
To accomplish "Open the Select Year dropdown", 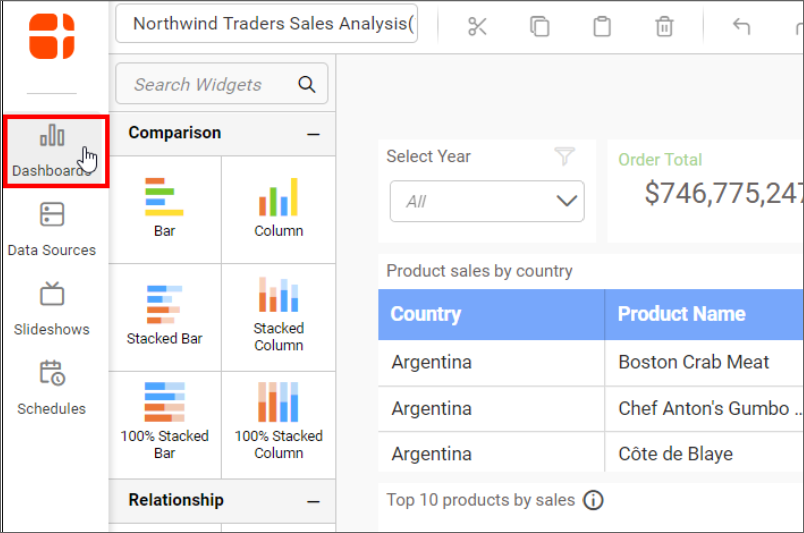I will (x=487, y=201).
